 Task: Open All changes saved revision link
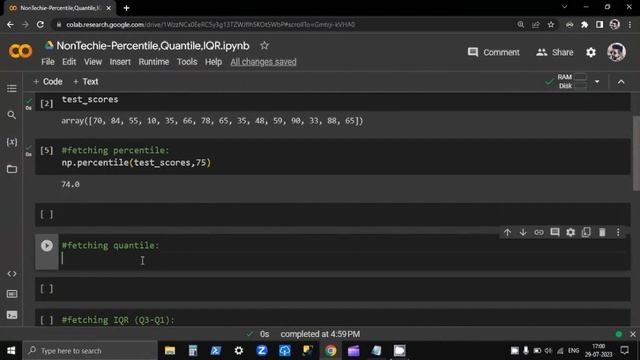[263, 62]
